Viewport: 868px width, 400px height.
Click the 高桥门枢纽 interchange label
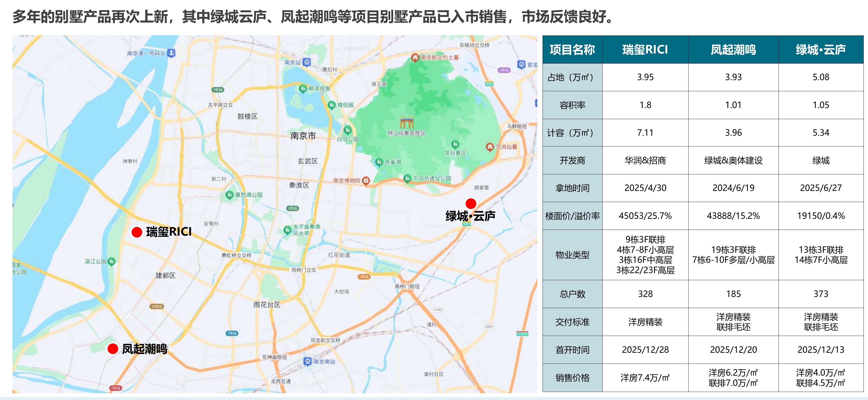click(407, 286)
